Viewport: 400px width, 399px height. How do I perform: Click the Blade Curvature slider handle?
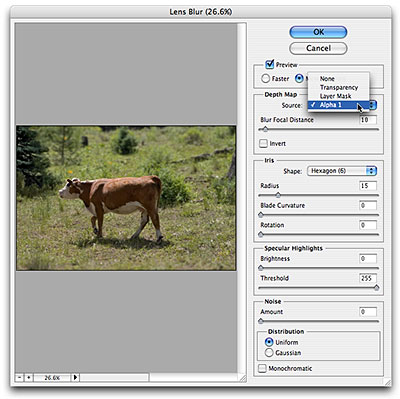pos(261,215)
